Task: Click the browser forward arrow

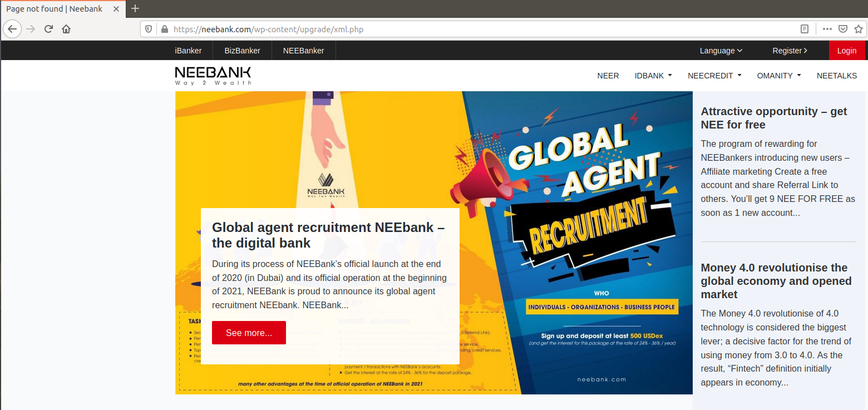Action: point(31,29)
